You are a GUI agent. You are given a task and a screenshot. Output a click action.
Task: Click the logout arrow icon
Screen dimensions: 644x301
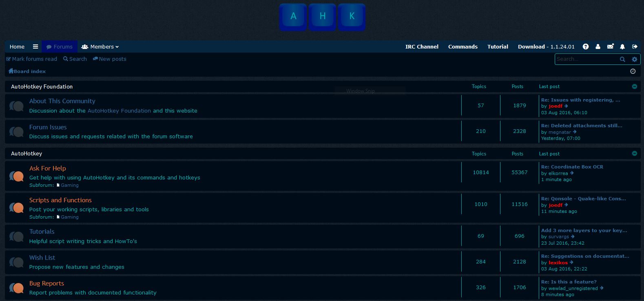pyautogui.click(x=635, y=46)
